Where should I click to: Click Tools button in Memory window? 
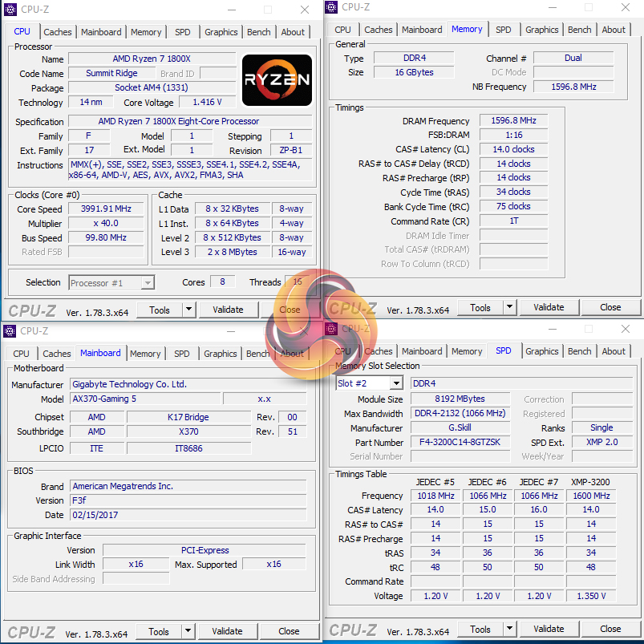(x=480, y=308)
